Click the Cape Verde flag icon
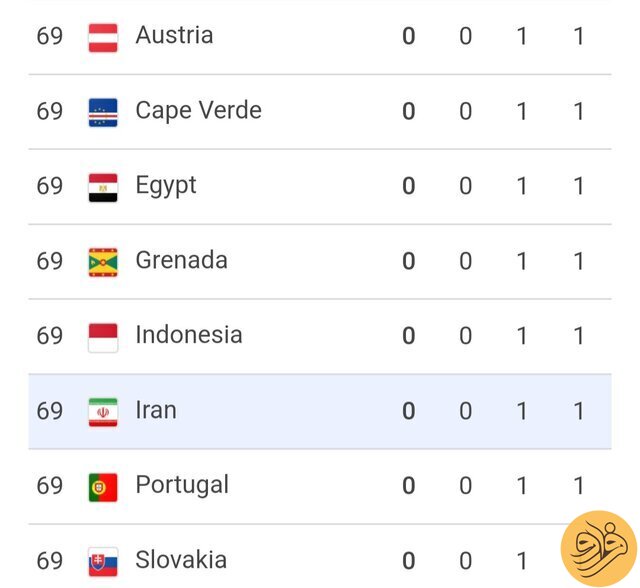The height and width of the screenshot is (588, 640). click(x=103, y=113)
